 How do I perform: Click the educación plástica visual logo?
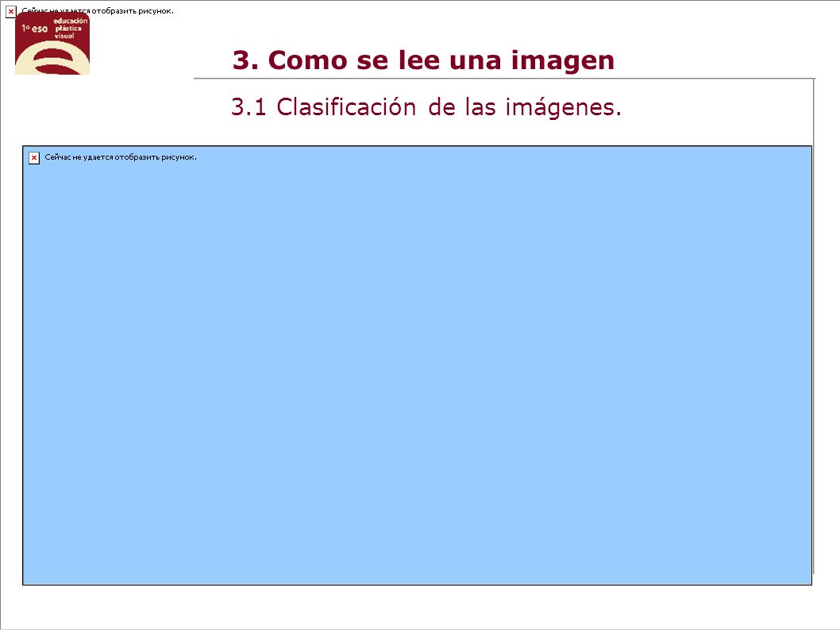coord(52,44)
